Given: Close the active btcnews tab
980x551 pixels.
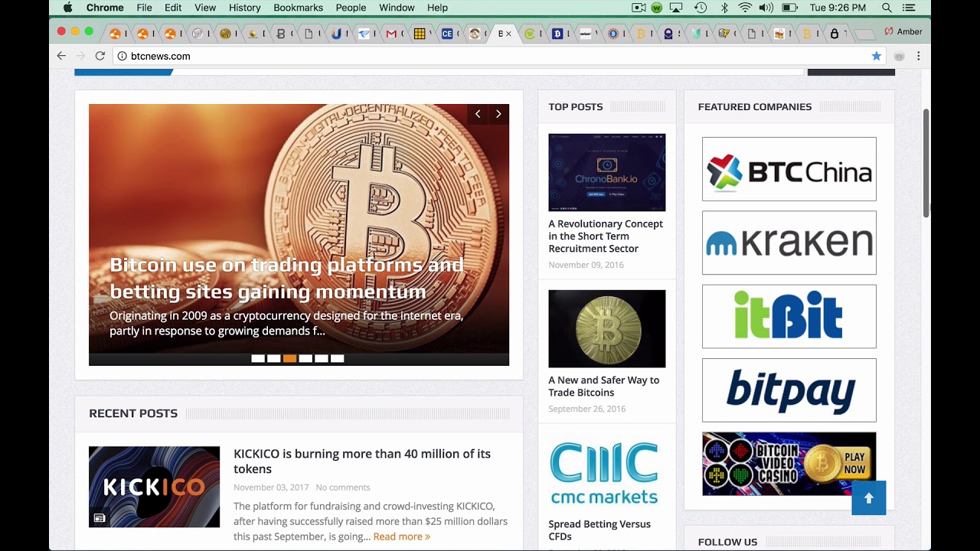Looking at the screenshot, I should tap(509, 34).
